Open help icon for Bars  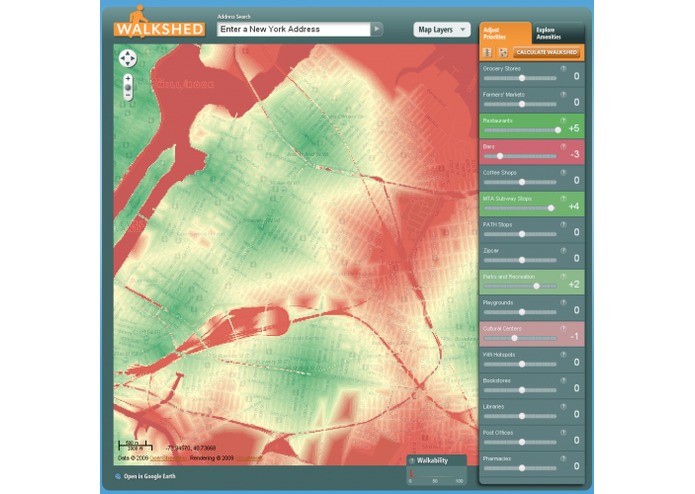(563, 146)
